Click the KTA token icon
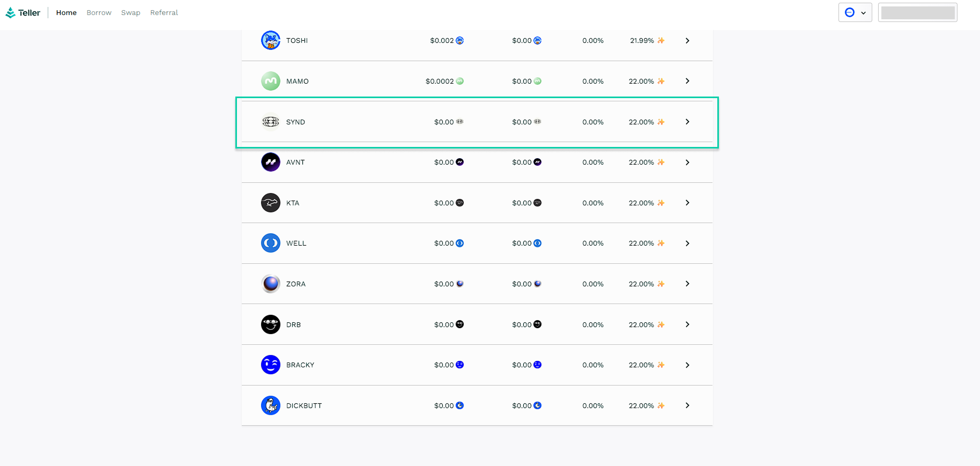The image size is (980, 466). coord(271,203)
